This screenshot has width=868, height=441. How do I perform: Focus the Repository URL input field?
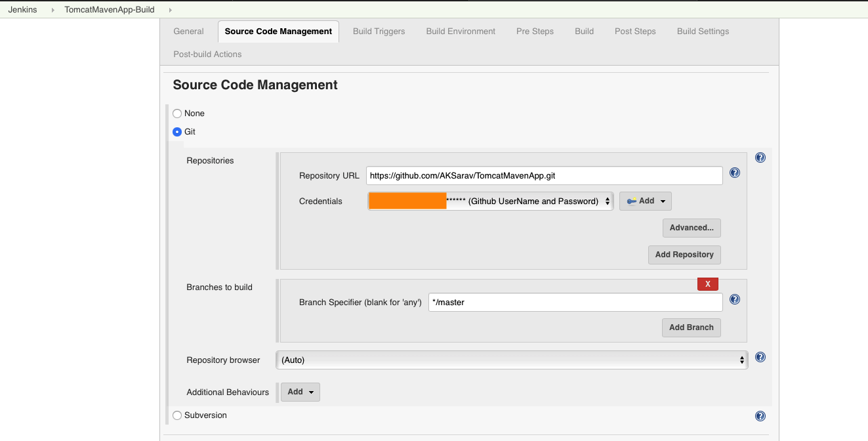click(x=545, y=175)
